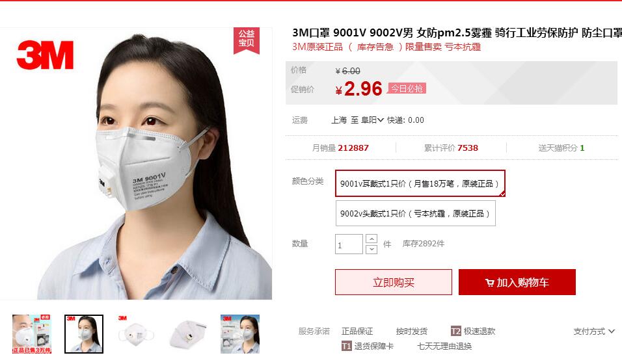
Task: Click the T2 极速退款 service icon
Action: tap(456, 331)
